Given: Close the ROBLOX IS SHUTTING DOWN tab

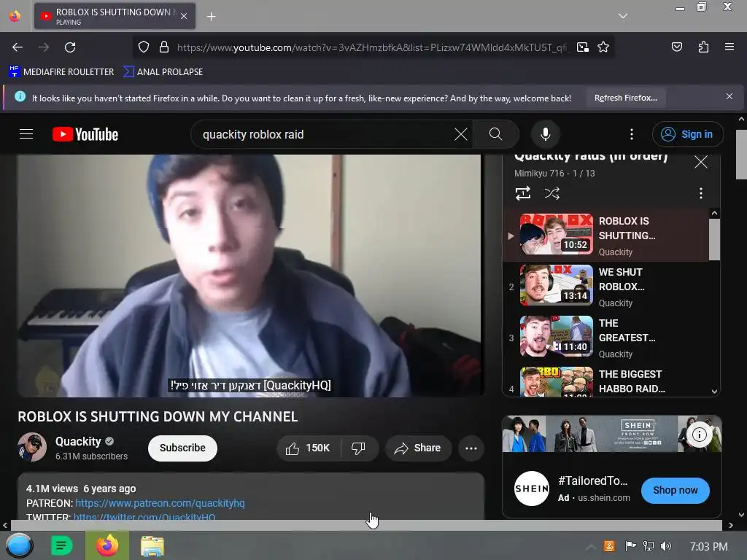Looking at the screenshot, I should 184,16.
